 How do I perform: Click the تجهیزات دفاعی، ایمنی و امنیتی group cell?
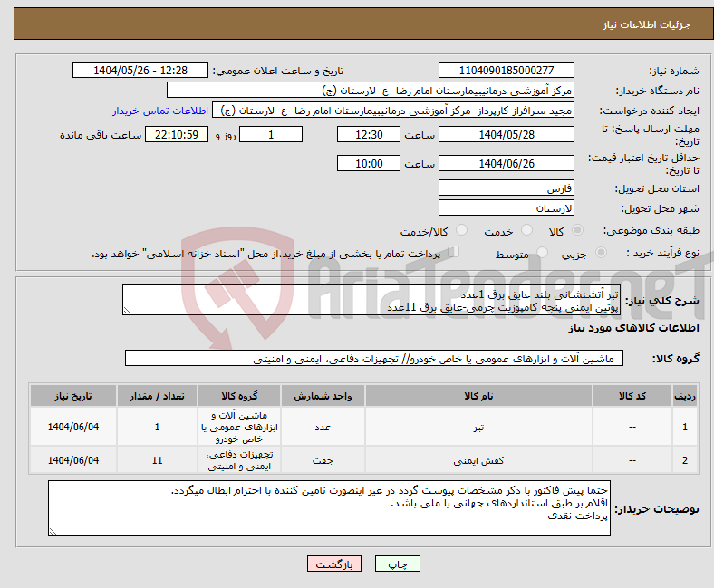tap(239, 460)
